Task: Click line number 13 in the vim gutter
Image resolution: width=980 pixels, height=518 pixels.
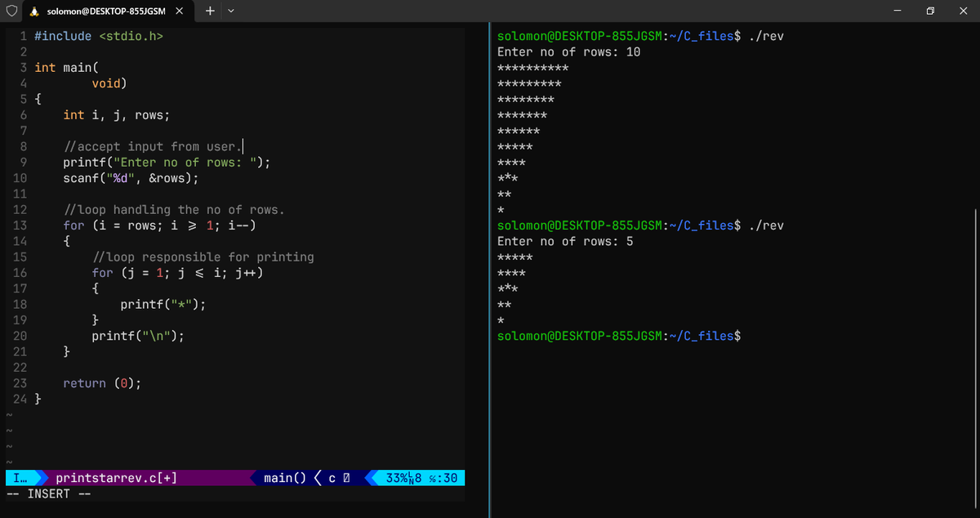Action: pos(20,225)
